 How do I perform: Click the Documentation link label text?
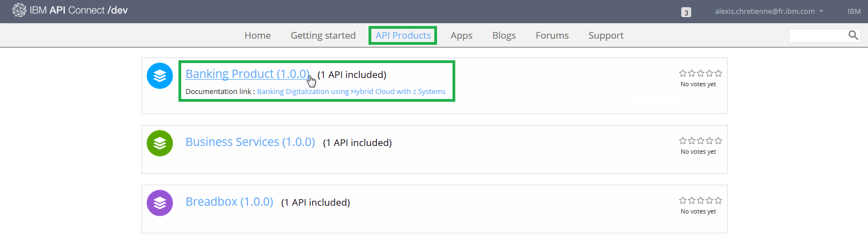tap(220, 92)
